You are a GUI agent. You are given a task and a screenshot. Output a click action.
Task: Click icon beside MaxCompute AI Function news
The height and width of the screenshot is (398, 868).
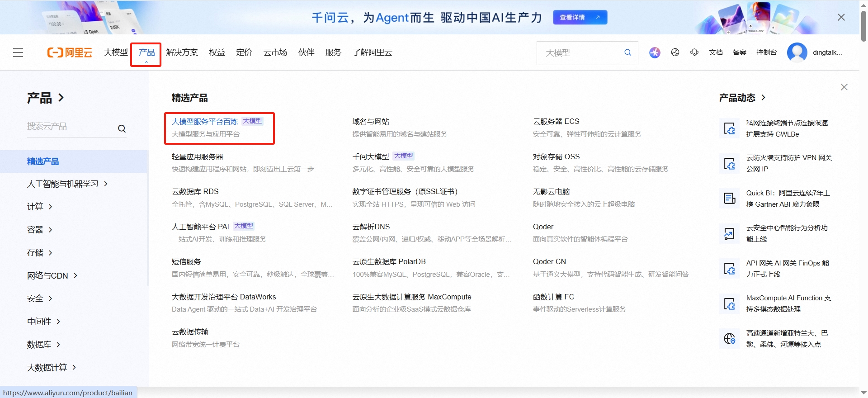(729, 303)
